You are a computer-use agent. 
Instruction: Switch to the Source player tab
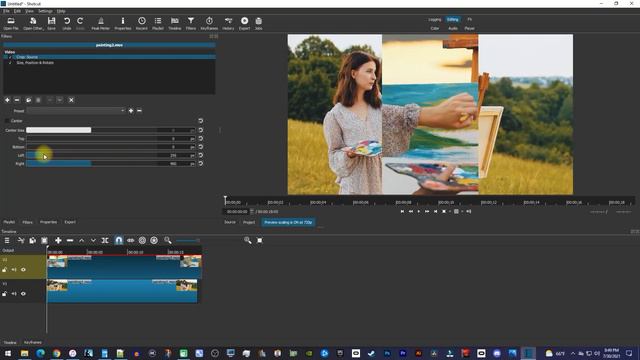[x=230, y=222]
